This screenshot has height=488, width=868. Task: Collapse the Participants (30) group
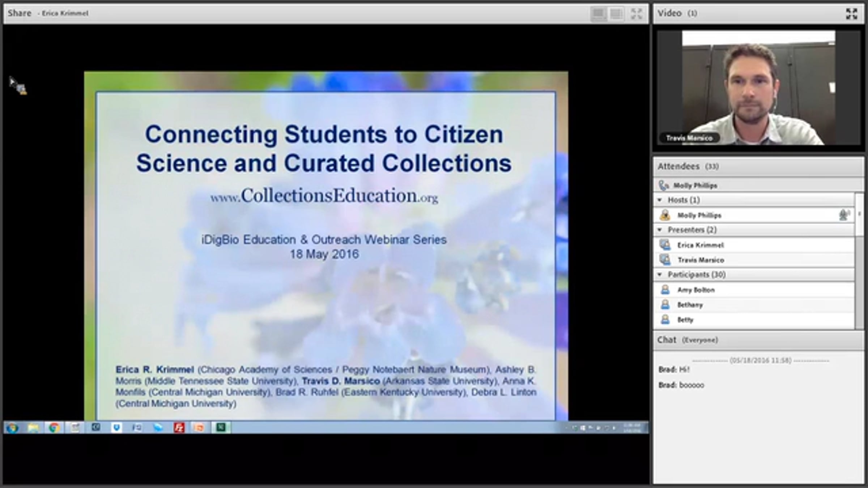click(660, 275)
